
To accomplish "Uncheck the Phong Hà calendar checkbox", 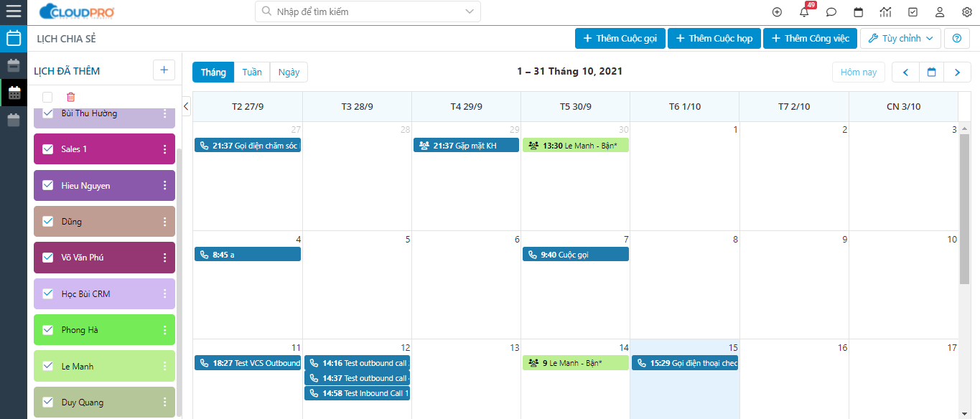I will click(x=48, y=330).
